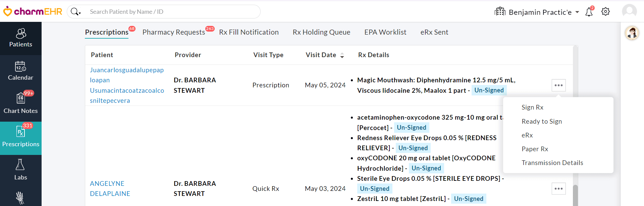Open the advanced patient search icon
The image size is (644, 206).
(75, 11)
